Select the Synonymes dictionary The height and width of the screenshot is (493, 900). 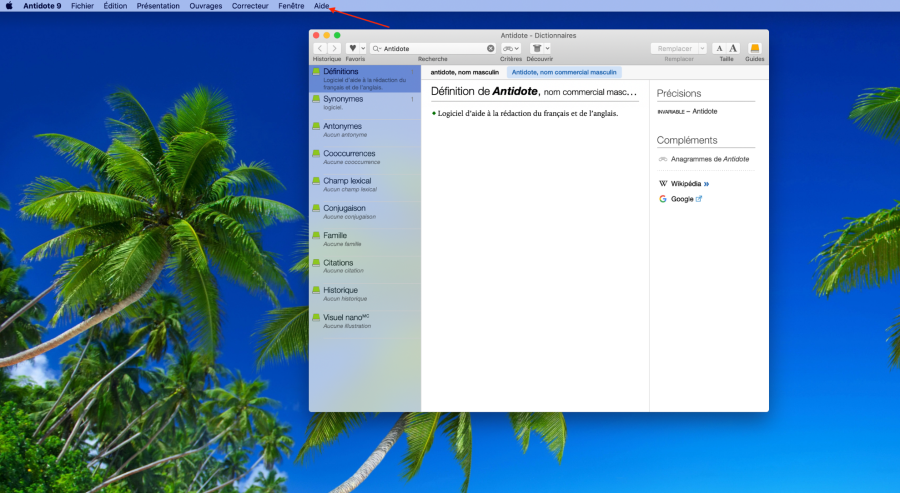[365, 106]
